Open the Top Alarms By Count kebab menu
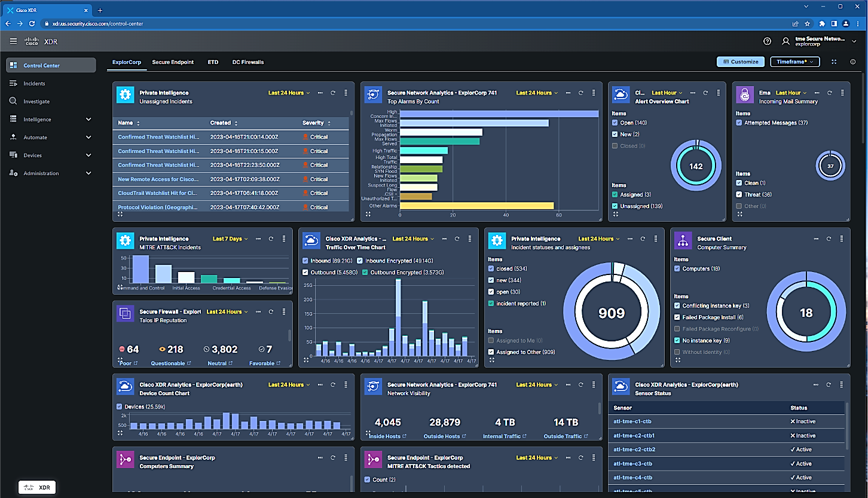The height and width of the screenshot is (498, 868). pyautogui.click(x=593, y=93)
